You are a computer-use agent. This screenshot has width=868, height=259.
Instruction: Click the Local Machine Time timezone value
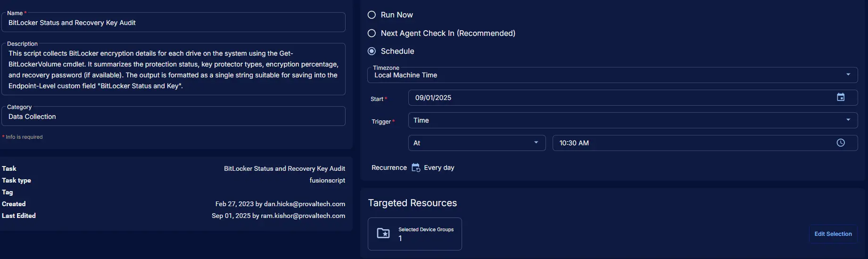click(405, 75)
